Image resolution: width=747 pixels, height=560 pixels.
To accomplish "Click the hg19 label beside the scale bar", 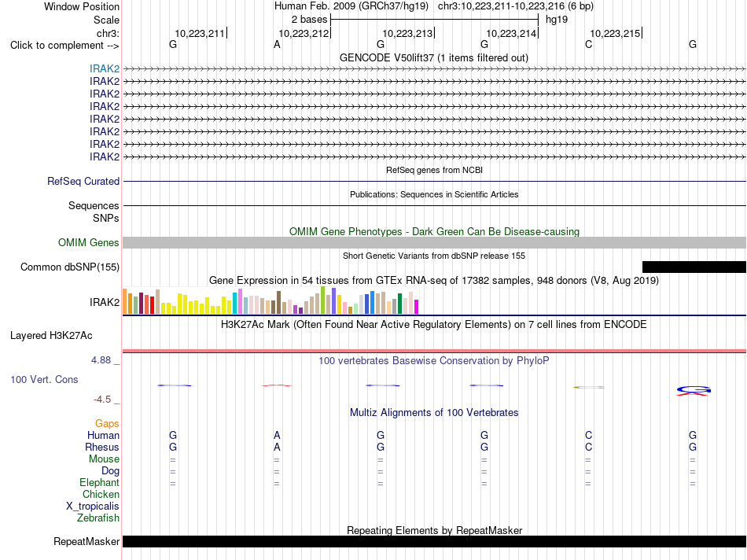I will click(x=557, y=20).
